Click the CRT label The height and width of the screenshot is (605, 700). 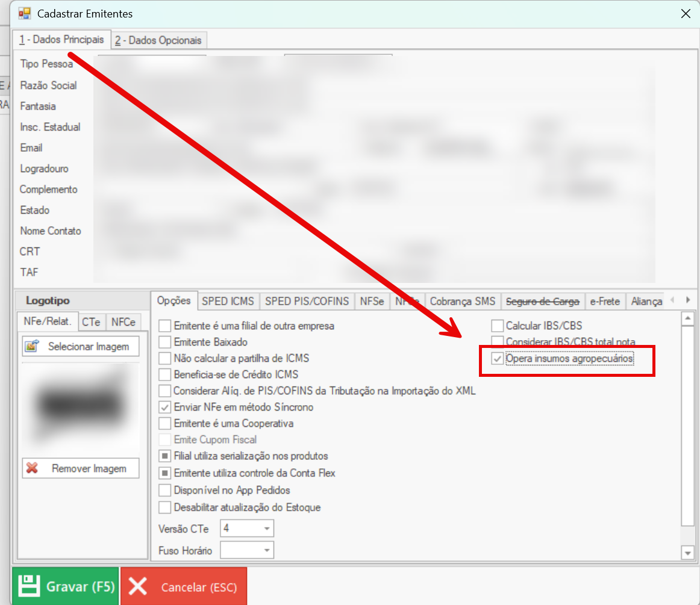30,252
